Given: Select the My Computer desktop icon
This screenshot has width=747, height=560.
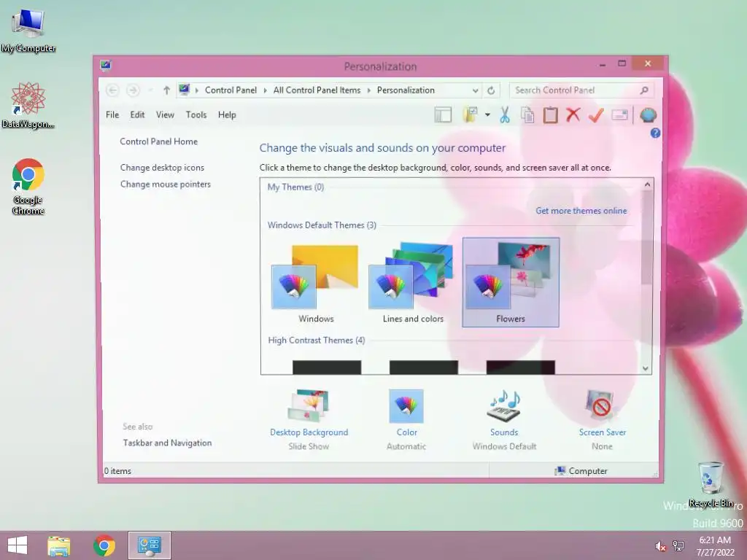Looking at the screenshot, I should [28, 31].
